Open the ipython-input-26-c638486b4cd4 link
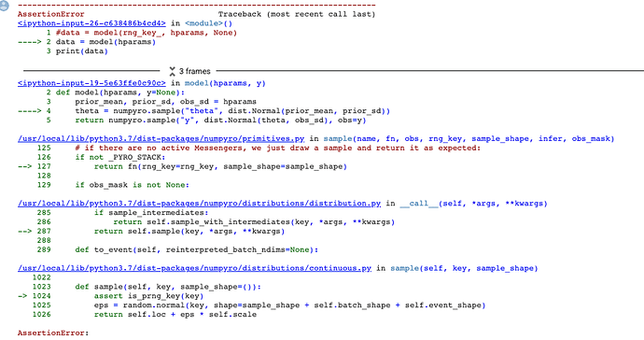The width and height of the screenshot is (644, 340). pyautogui.click(x=91, y=23)
